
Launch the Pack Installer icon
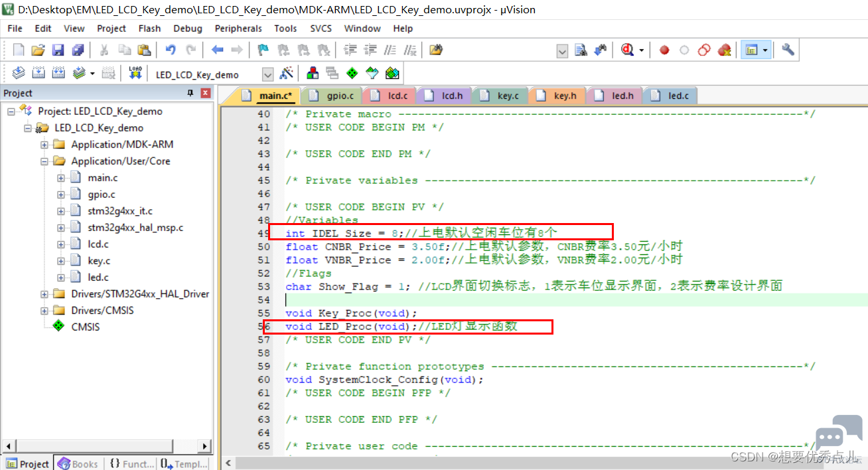(x=392, y=73)
